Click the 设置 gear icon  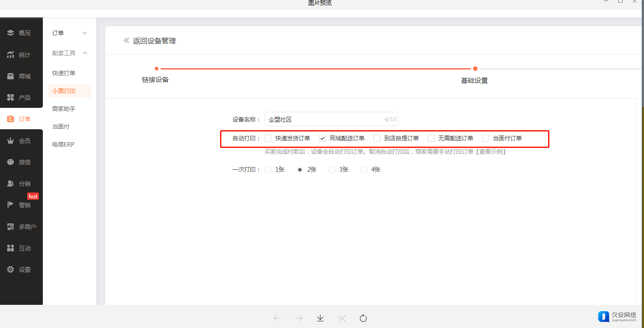tap(11, 270)
